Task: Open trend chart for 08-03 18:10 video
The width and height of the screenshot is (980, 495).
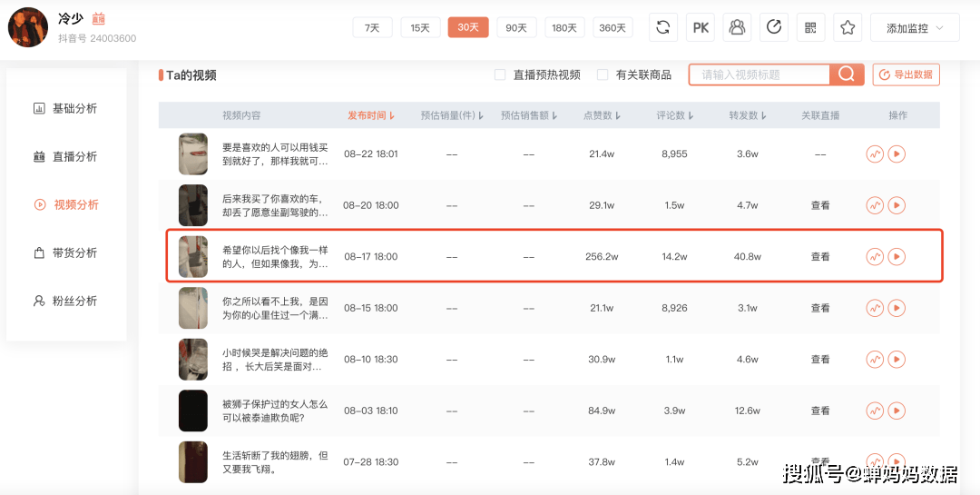Action: tap(875, 411)
